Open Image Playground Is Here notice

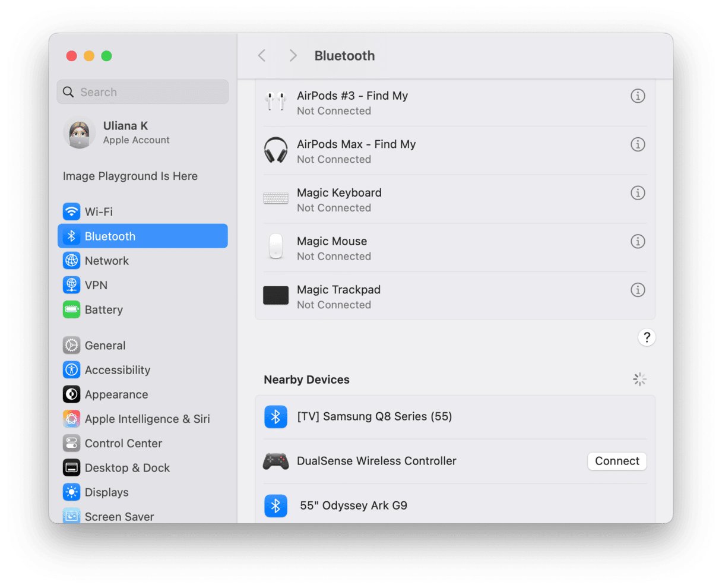pos(130,176)
